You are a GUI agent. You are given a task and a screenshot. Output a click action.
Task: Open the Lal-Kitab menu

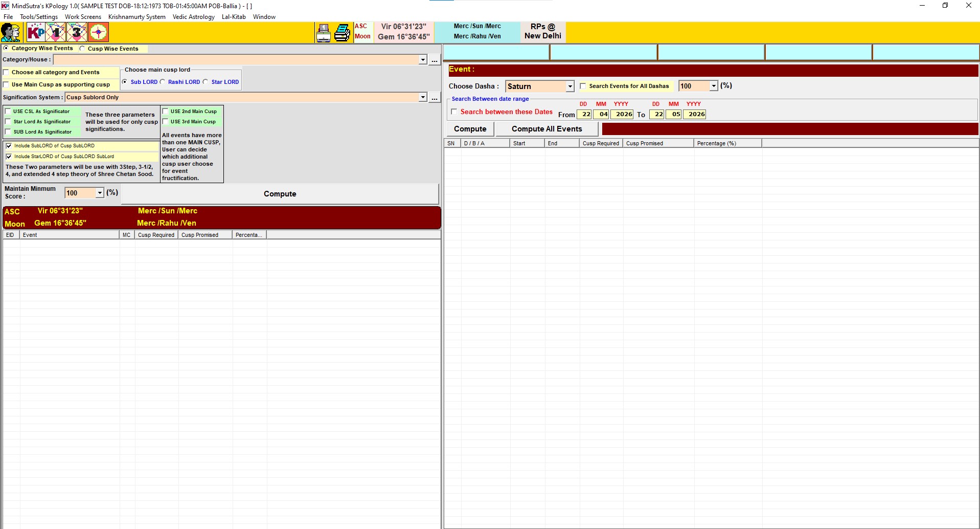click(234, 17)
